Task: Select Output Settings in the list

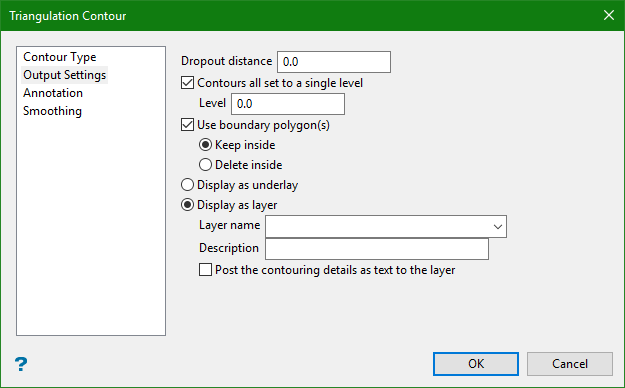Action: coord(65,75)
